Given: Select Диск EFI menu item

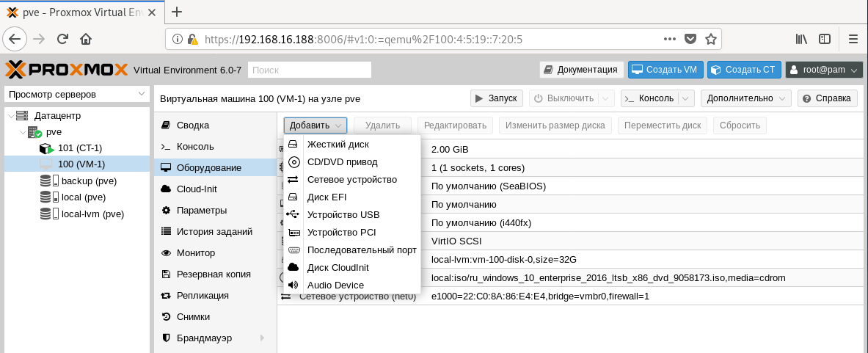Looking at the screenshot, I should [x=352, y=197].
